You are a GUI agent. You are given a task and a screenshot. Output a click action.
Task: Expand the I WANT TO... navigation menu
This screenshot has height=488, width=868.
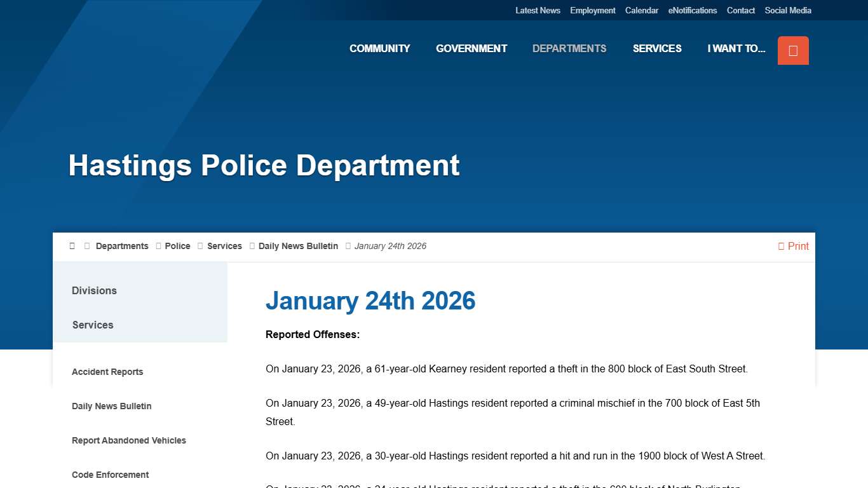tap(736, 48)
